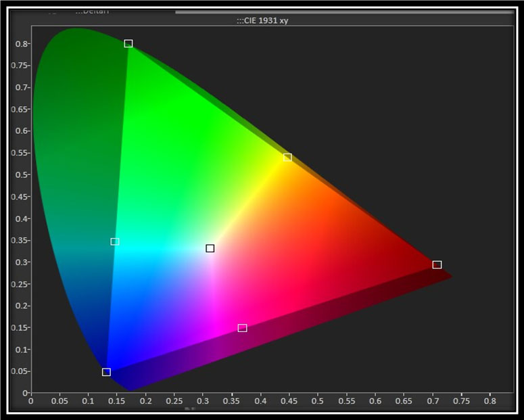This screenshot has width=524, height=420.
Task: Click the 0.35 label on the vertical axis
Action: (x=21, y=240)
